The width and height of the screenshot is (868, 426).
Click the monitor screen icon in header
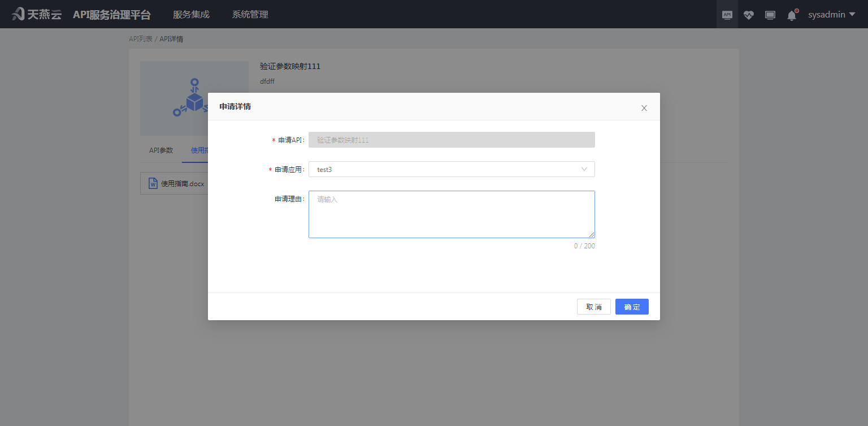coord(770,15)
